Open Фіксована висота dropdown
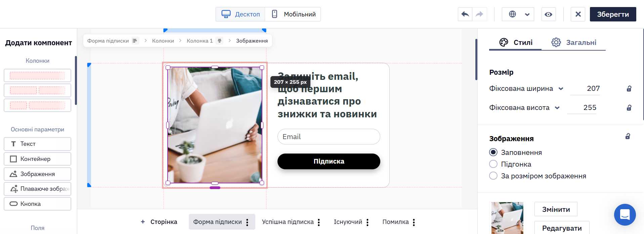This screenshot has height=234, width=644. click(x=524, y=108)
